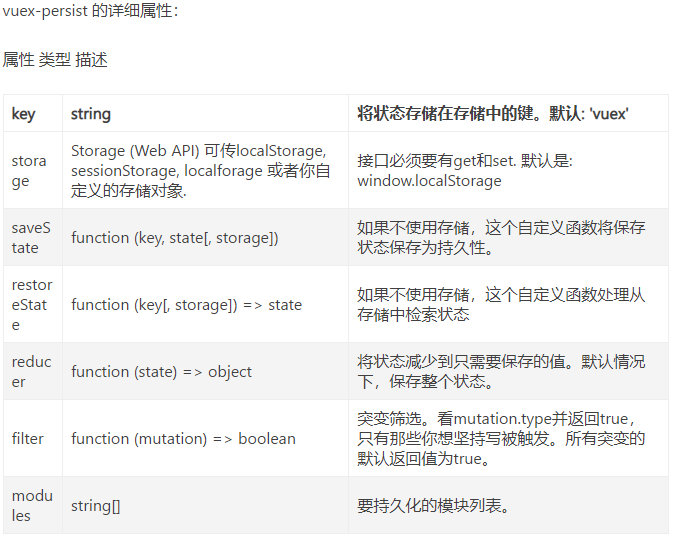Click the 'restoreState' property cell
This screenshot has height=538, width=676.
point(32,305)
